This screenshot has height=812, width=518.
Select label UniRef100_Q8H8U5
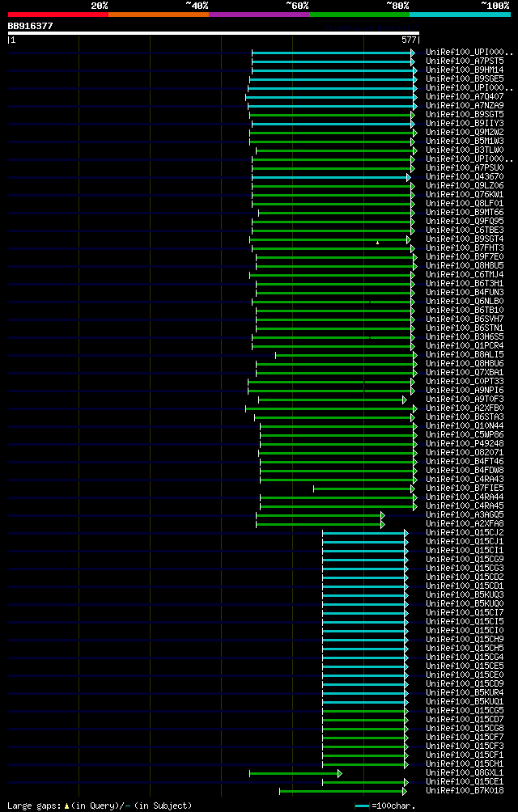coord(465,265)
